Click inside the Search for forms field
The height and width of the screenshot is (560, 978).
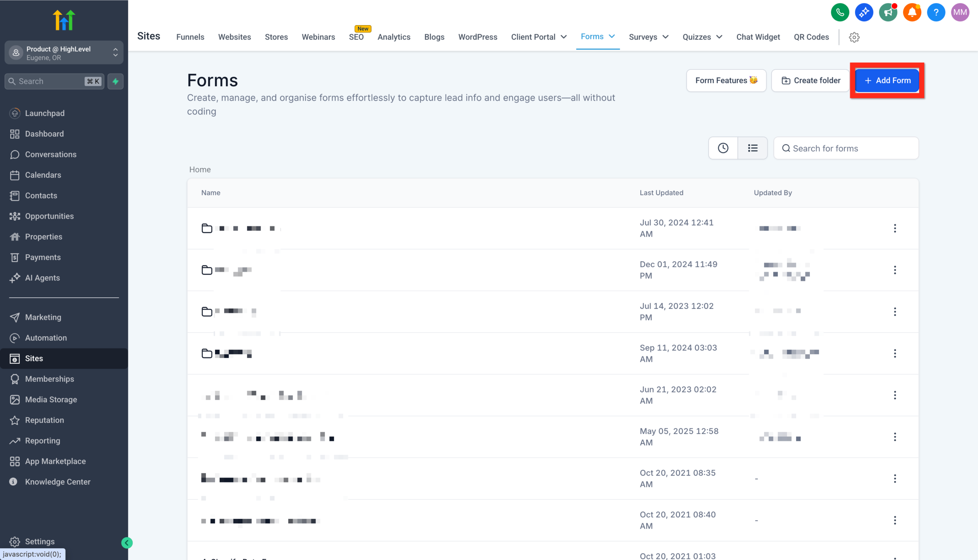(x=839, y=148)
